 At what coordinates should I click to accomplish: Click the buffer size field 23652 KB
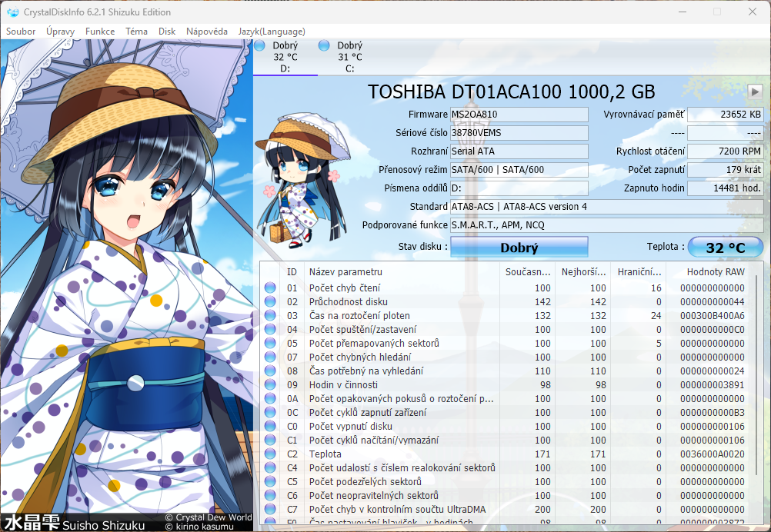click(x=726, y=115)
